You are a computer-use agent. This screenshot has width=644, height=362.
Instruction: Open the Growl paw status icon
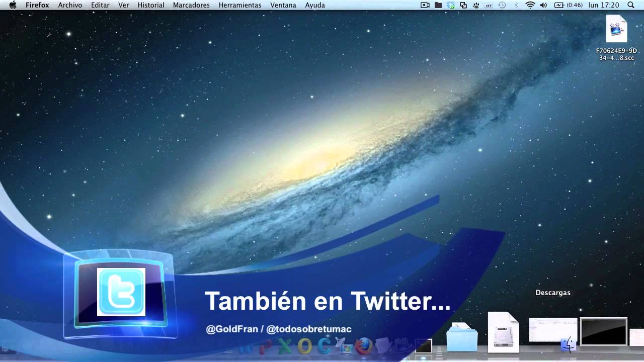tap(476, 5)
